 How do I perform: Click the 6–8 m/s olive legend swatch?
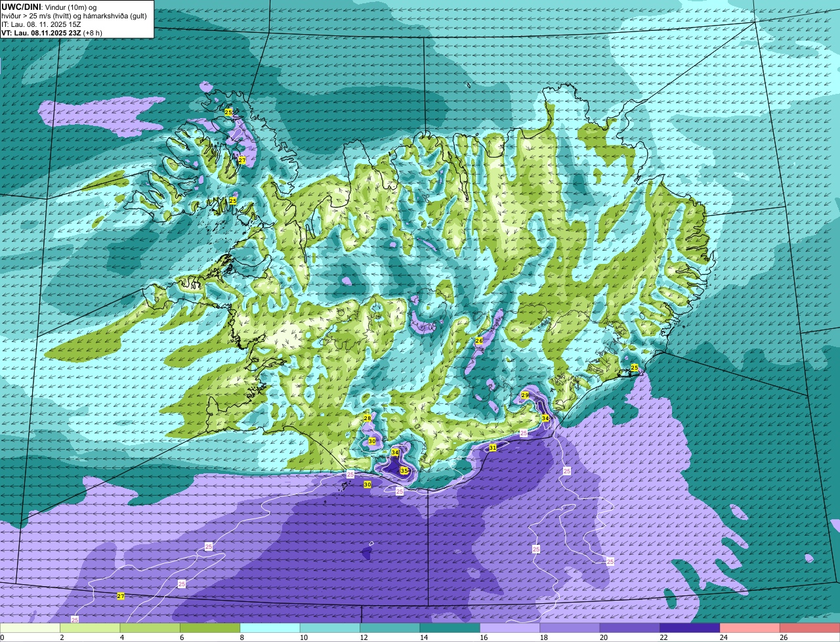point(210,628)
